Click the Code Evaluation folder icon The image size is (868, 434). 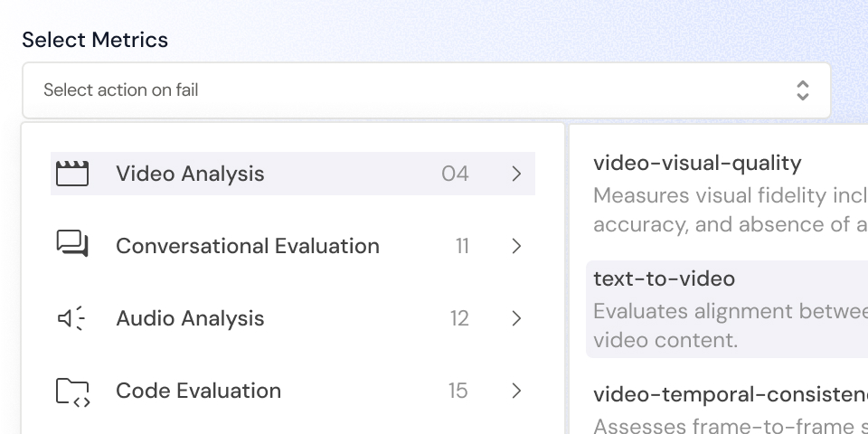(x=72, y=391)
